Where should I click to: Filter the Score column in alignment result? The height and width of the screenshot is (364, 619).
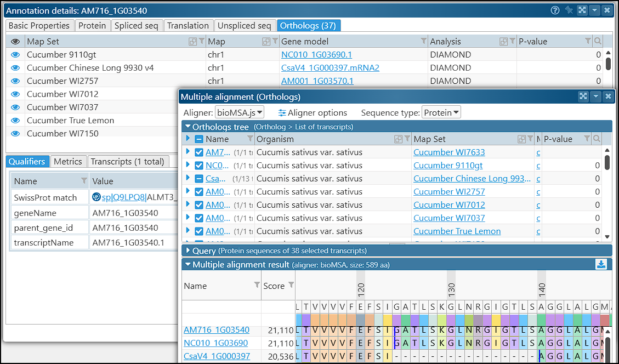tap(291, 285)
